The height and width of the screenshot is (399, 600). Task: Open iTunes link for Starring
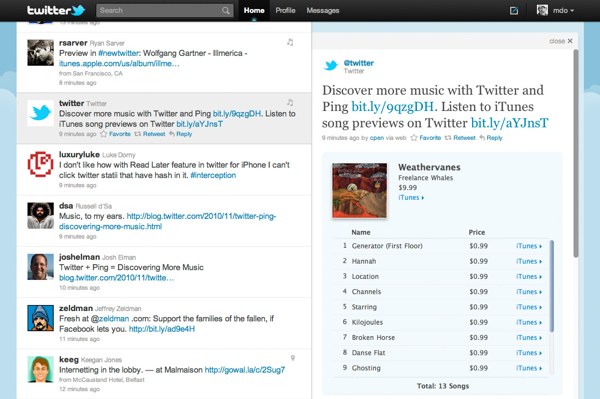point(529,307)
